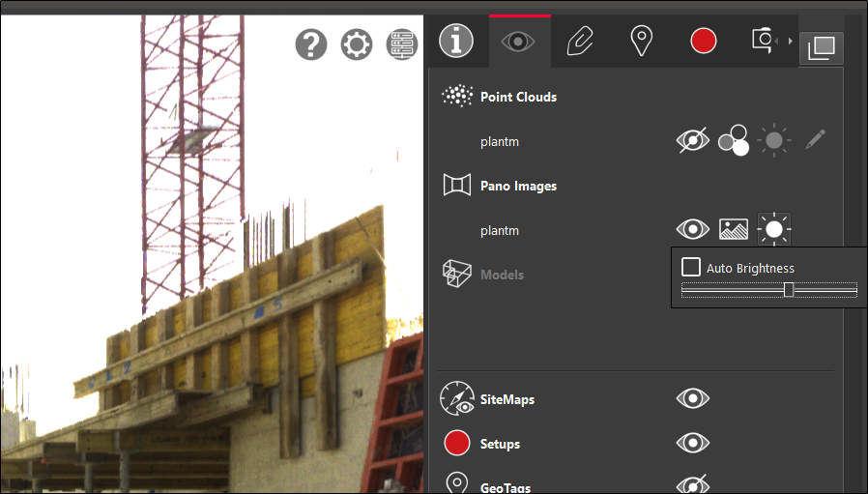868x494 pixels.
Task: Toggle Setups visibility eye icon
Action: pos(692,444)
